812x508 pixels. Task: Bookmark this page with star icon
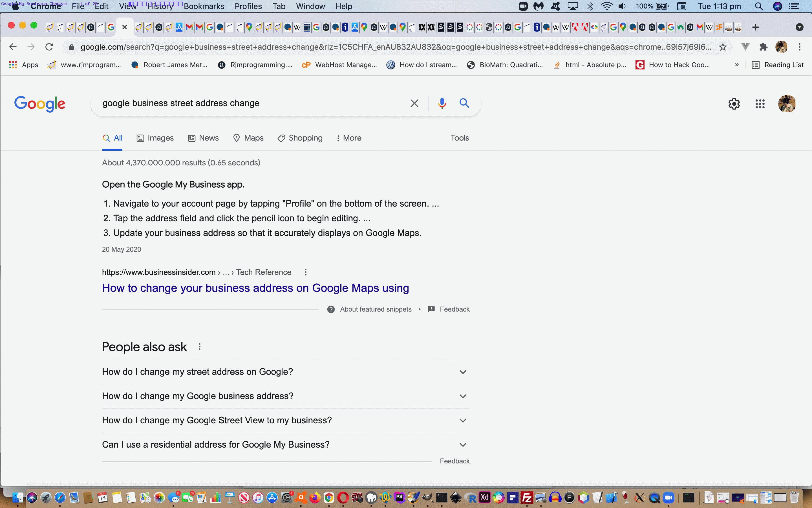pyautogui.click(x=723, y=47)
